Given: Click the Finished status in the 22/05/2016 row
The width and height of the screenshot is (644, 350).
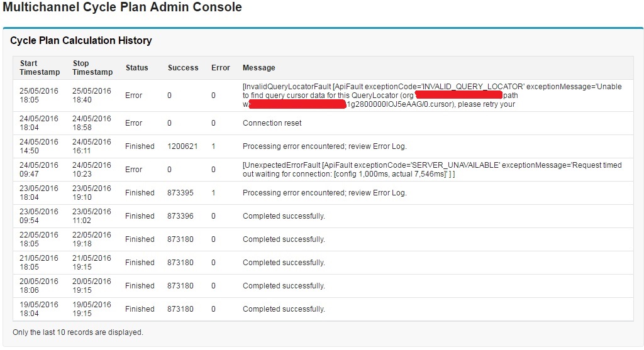Looking at the screenshot, I should coord(140,239).
